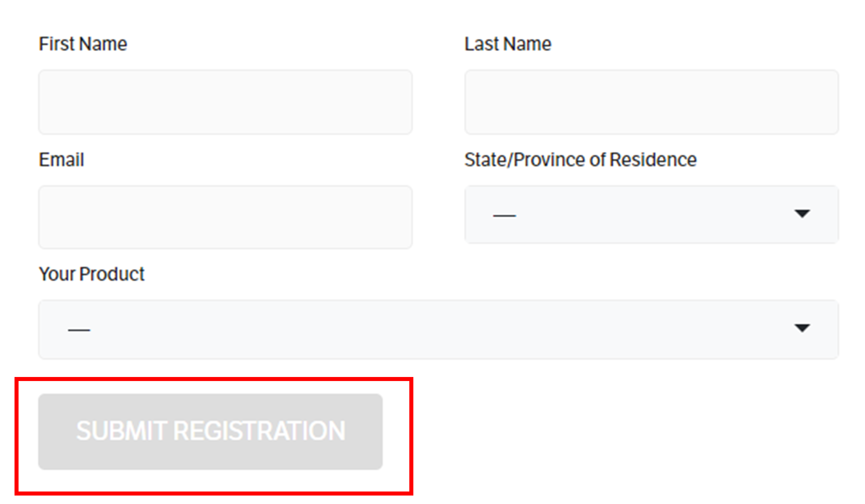Select the Last Name label
Screen dimensions: 865x504
coord(508,44)
